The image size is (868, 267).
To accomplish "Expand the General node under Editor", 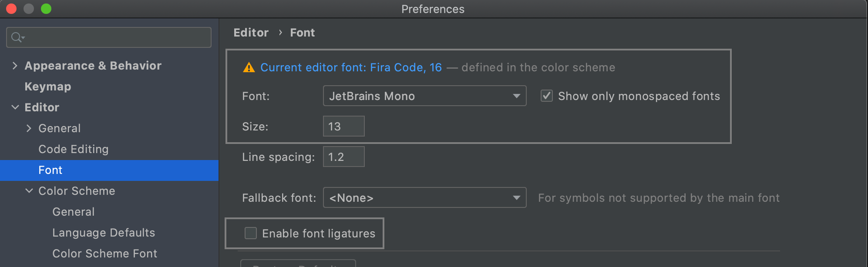I will pyautogui.click(x=29, y=128).
